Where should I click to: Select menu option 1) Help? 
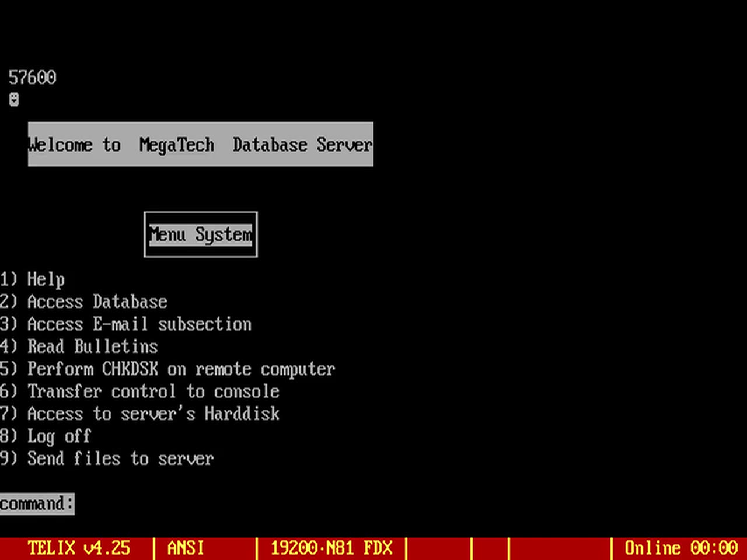[x=32, y=279]
